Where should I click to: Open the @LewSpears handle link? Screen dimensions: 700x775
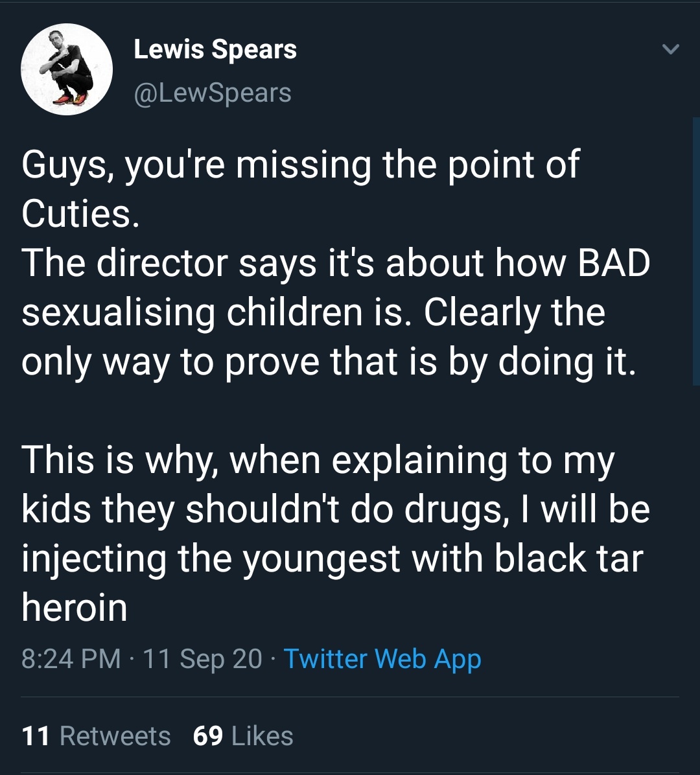(212, 93)
